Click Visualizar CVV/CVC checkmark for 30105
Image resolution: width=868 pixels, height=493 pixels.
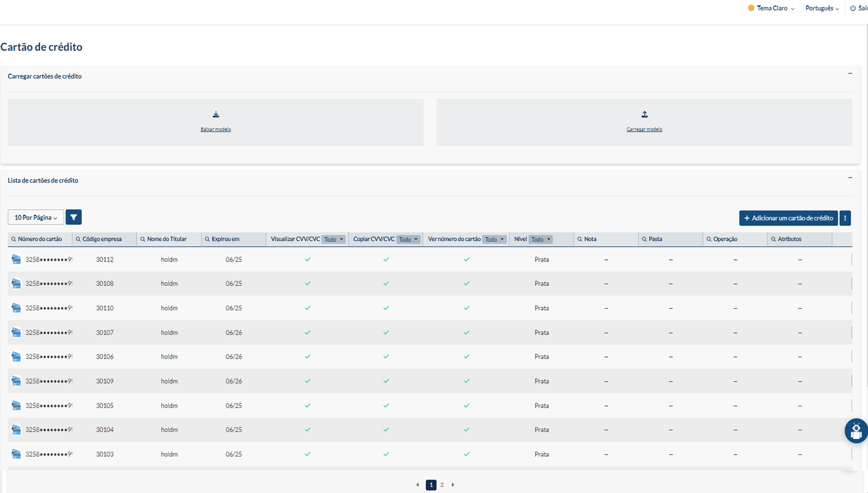coord(308,405)
